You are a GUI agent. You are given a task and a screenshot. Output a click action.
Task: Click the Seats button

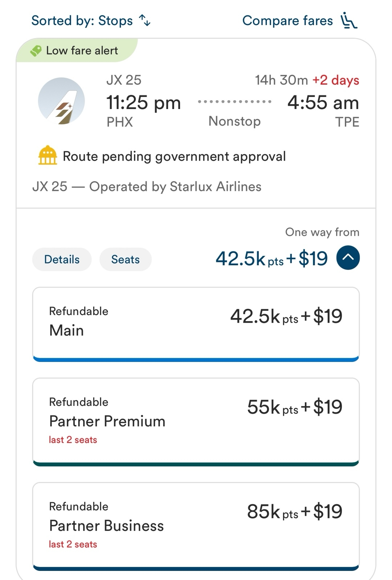pos(125,259)
